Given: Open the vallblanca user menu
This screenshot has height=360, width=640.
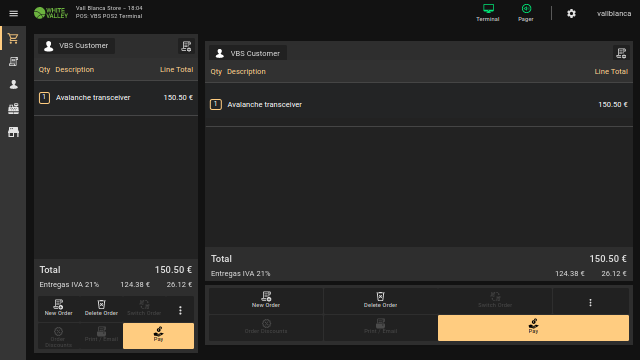Looking at the screenshot, I should [614, 13].
